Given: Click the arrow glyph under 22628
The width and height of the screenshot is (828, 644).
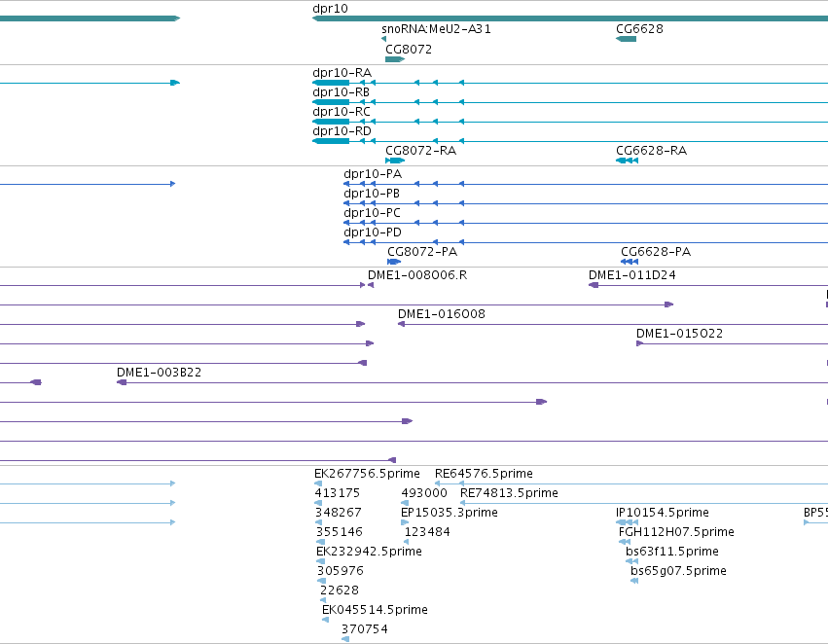Looking at the screenshot, I should coord(323,600).
